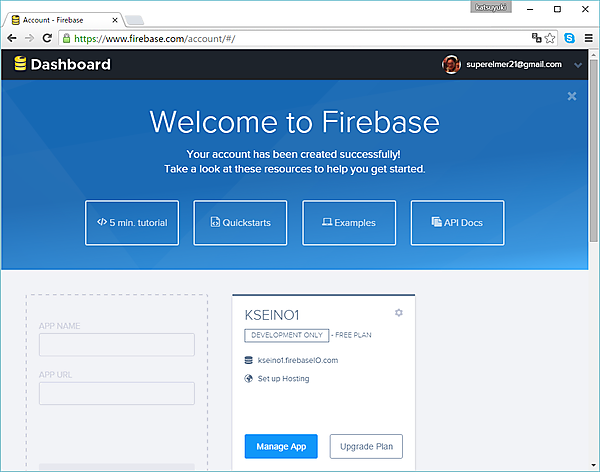Click the database icon beside kseino1.firebaseIO.com
Viewport: 600px width, 472px height.
coord(249,360)
